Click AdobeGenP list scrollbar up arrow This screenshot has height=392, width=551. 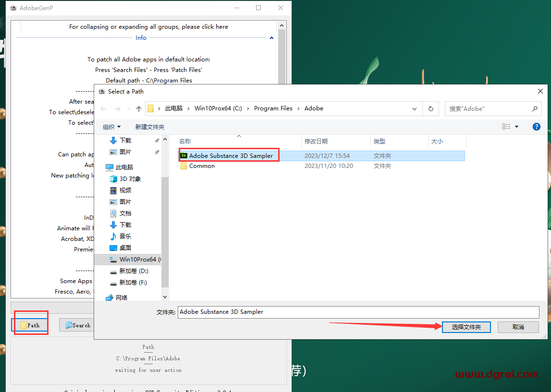282,25
